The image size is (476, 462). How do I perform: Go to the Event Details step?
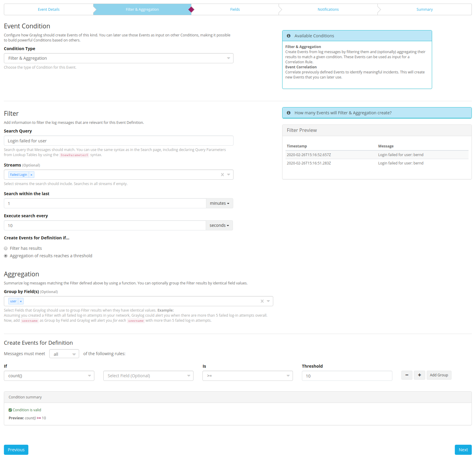click(x=49, y=10)
